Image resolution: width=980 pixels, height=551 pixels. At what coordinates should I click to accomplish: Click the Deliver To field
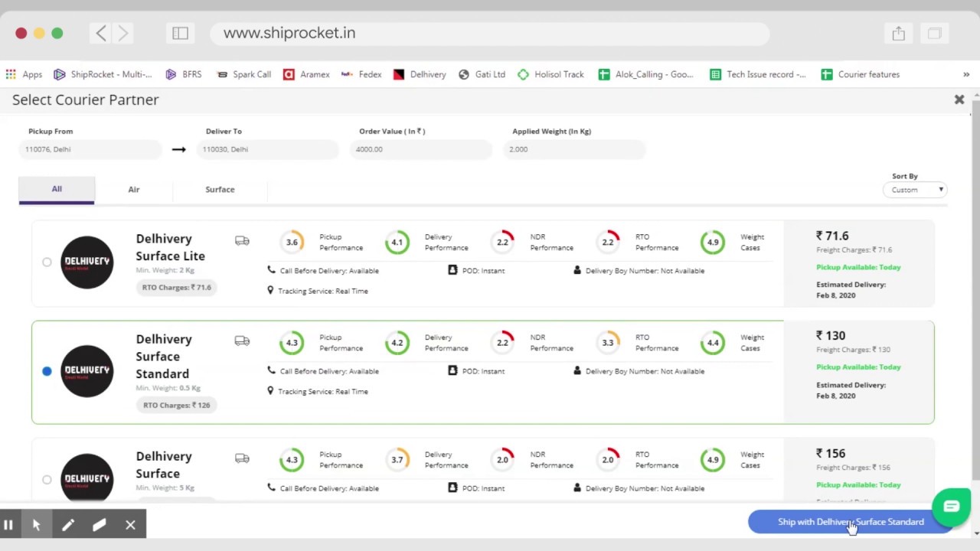click(267, 149)
